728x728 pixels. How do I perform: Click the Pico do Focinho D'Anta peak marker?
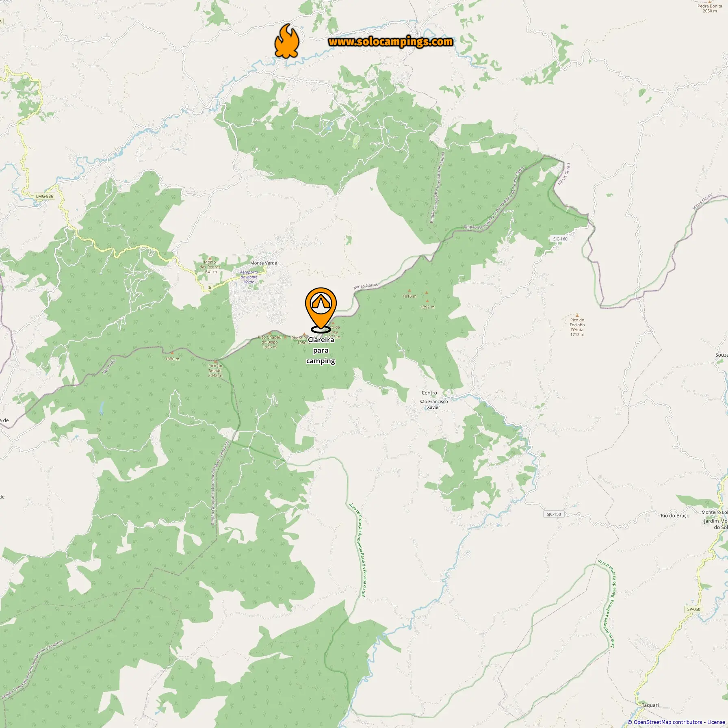(577, 315)
